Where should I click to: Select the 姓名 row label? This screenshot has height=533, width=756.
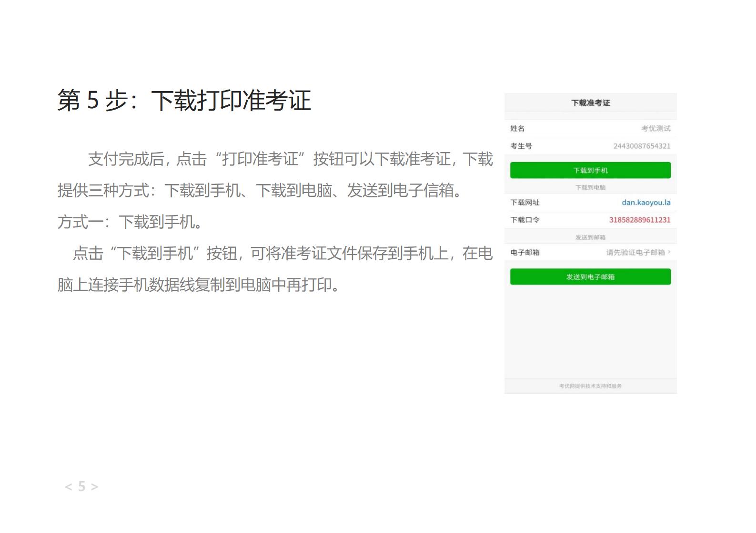pos(517,128)
